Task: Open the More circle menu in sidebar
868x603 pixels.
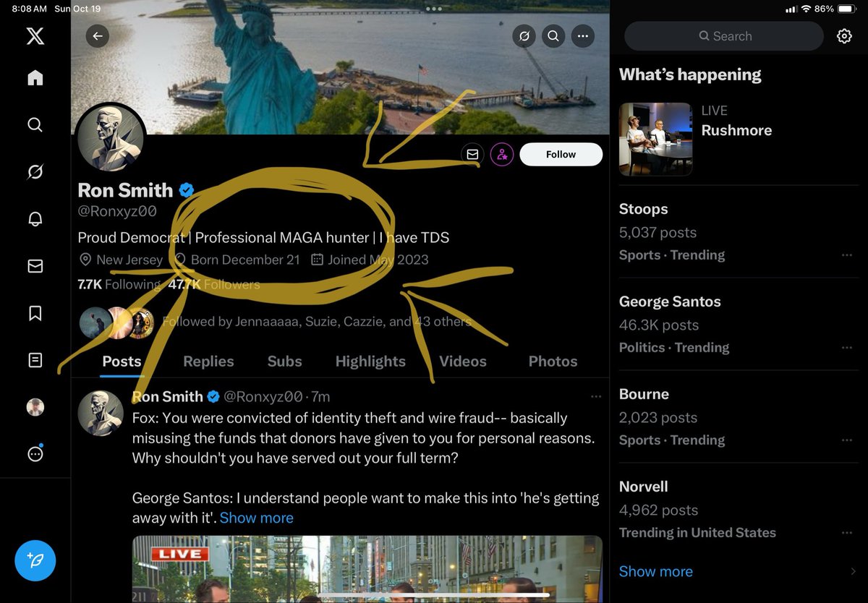Action: tap(35, 454)
